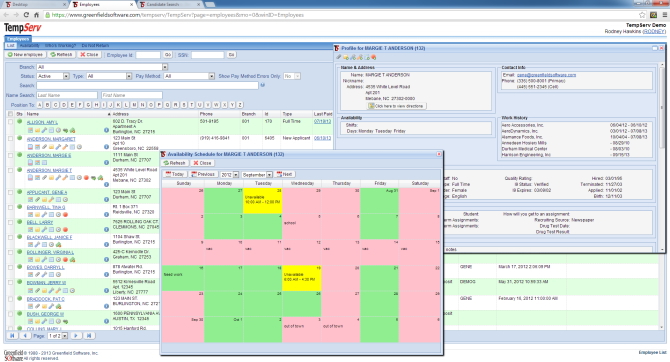
Task: Click Refresh in the Availability Schedule window
Action: click(x=175, y=163)
